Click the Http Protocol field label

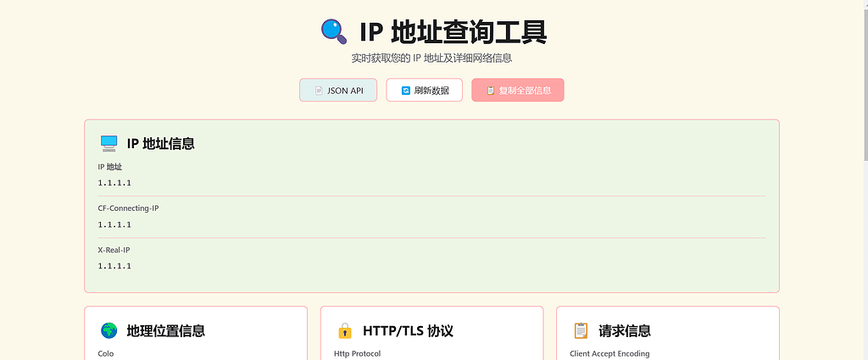pos(358,353)
